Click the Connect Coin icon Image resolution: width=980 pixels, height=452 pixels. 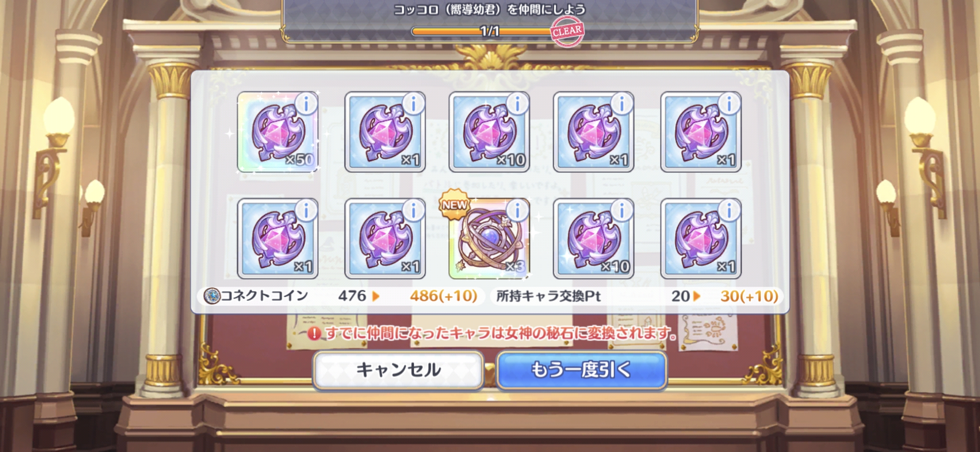(x=212, y=296)
